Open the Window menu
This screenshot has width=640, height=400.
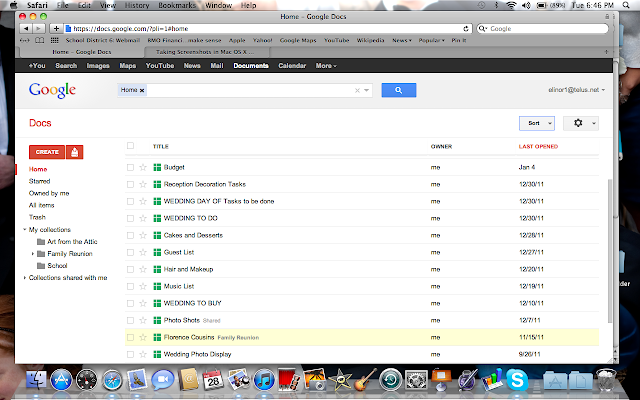click(x=218, y=5)
